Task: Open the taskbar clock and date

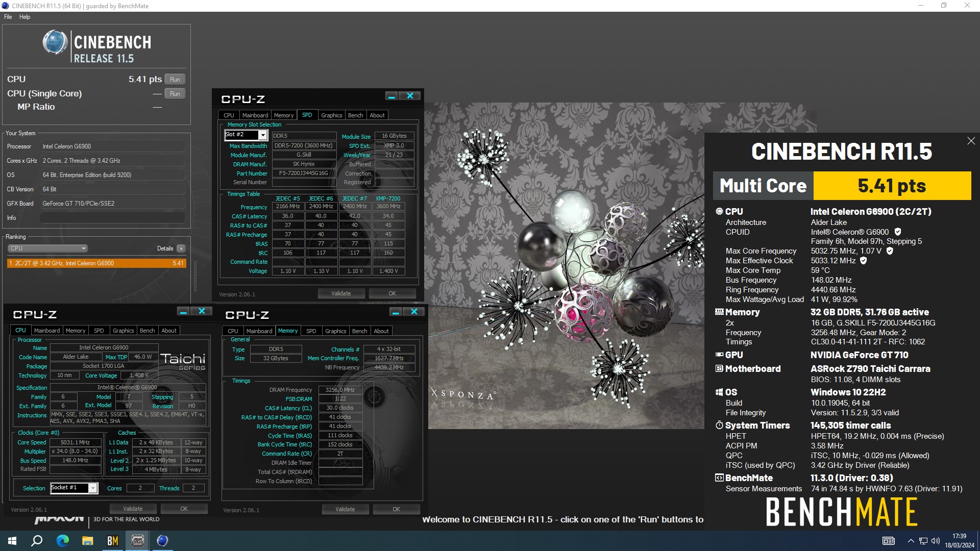Action: tap(959, 541)
